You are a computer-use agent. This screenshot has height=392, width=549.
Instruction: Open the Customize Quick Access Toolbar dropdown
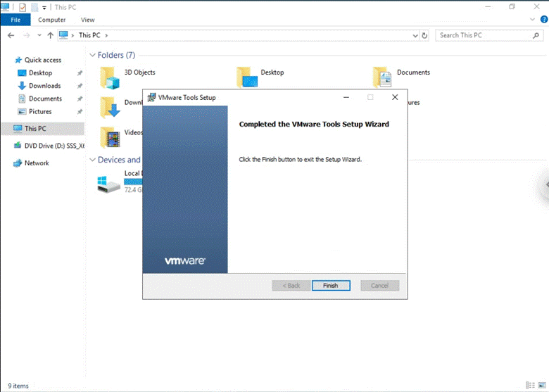point(44,7)
